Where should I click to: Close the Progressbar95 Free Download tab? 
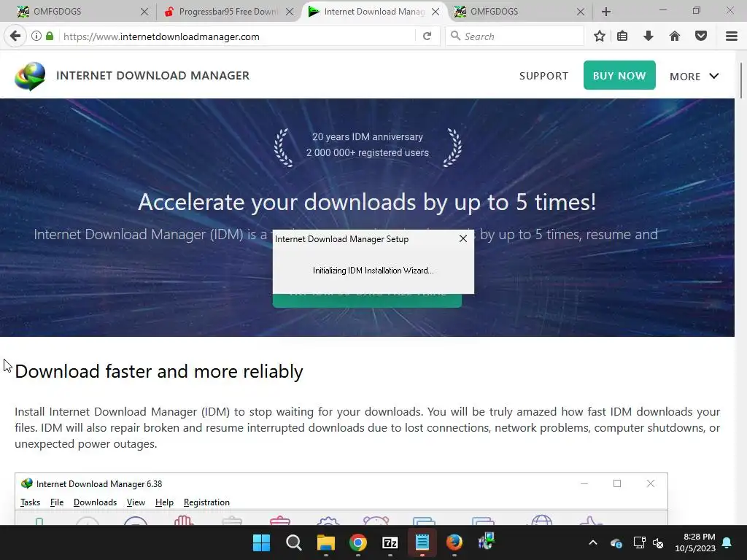290,12
